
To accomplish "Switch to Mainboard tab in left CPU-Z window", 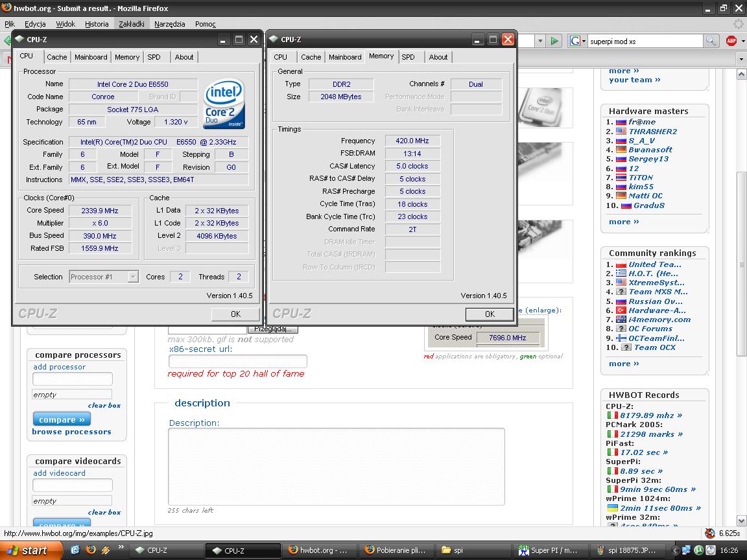I will (x=91, y=57).
